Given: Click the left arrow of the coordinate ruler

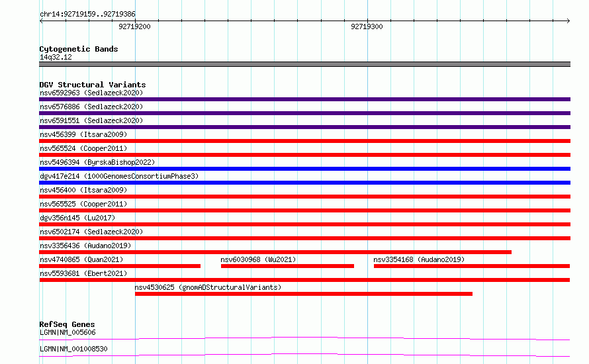Looking at the screenshot, I should click(41, 21).
